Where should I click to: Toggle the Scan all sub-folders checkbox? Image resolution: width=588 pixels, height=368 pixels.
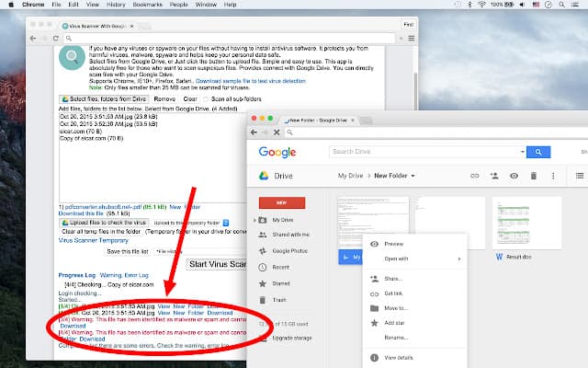(x=206, y=99)
